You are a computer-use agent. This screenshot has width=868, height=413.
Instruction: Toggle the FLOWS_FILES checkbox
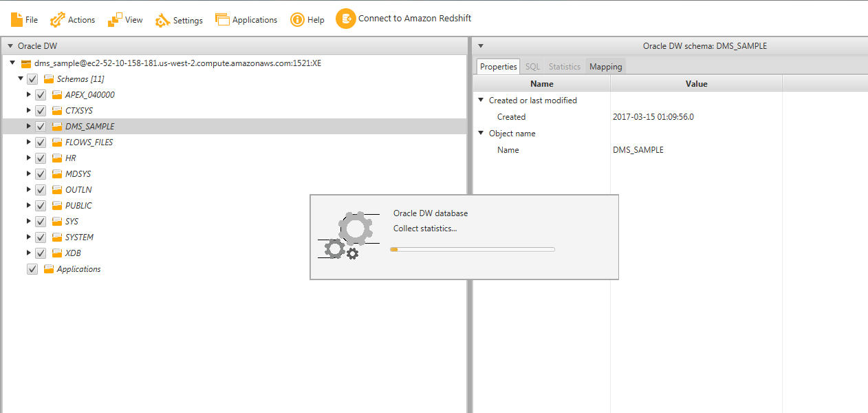(41, 142)
